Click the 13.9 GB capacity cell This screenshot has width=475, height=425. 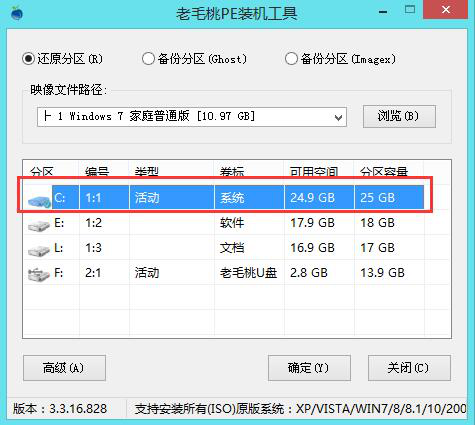(x=382, y=273)
